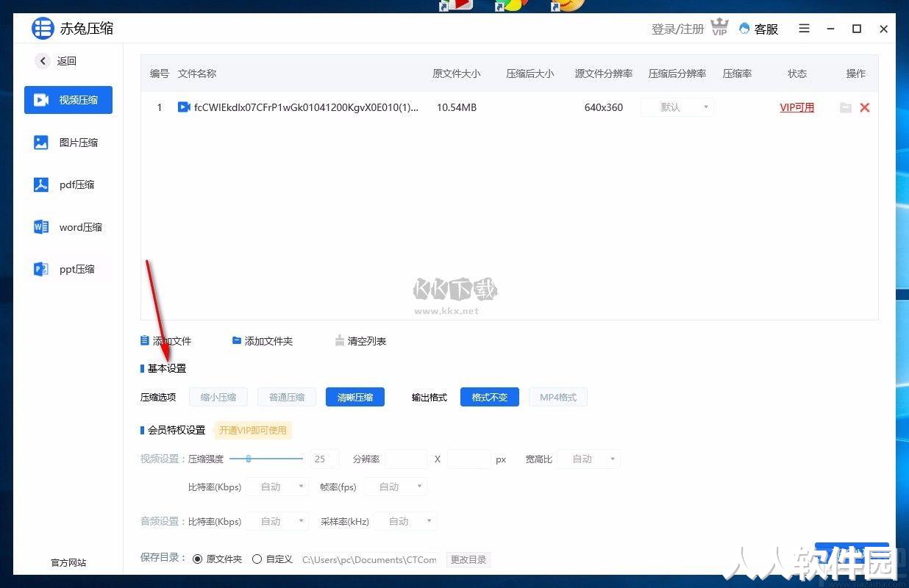Viewport: 909px width, 588px height.
Task: Select 缩小压缩 compression option
Action: (218, 397)
